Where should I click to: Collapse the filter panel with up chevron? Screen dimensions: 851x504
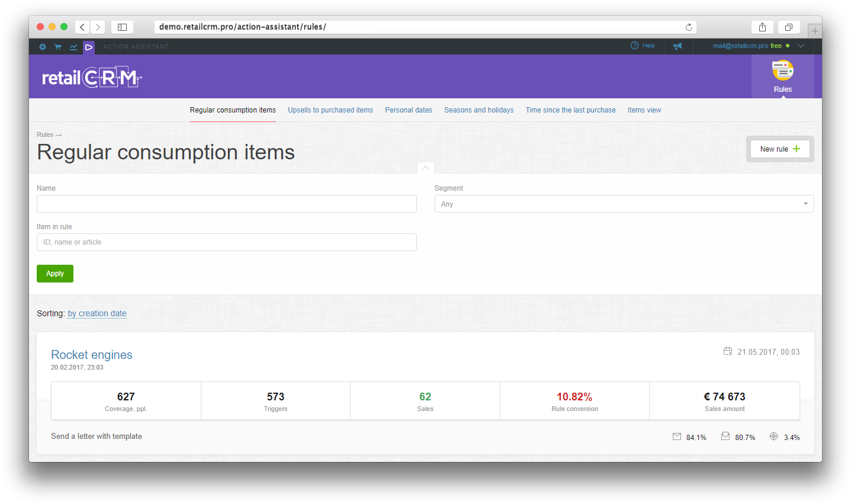point(425,168)
